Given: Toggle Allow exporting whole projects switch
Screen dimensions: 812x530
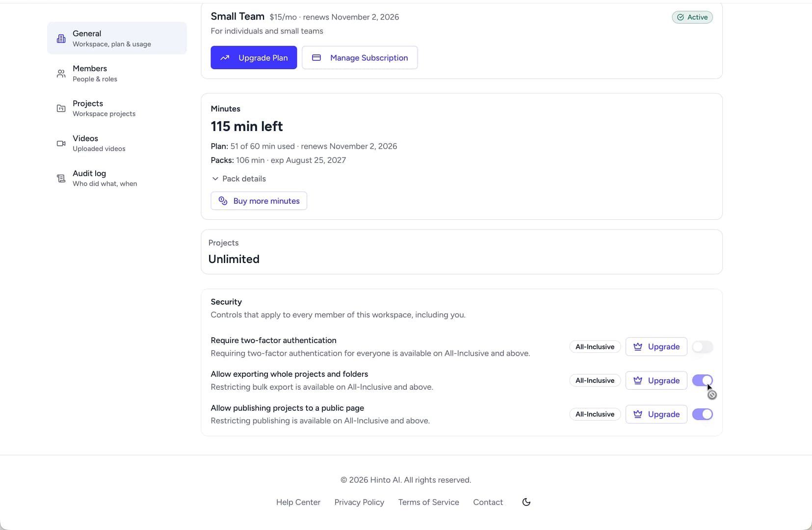Looking at the screenshot, I should [x=703, y=380].
